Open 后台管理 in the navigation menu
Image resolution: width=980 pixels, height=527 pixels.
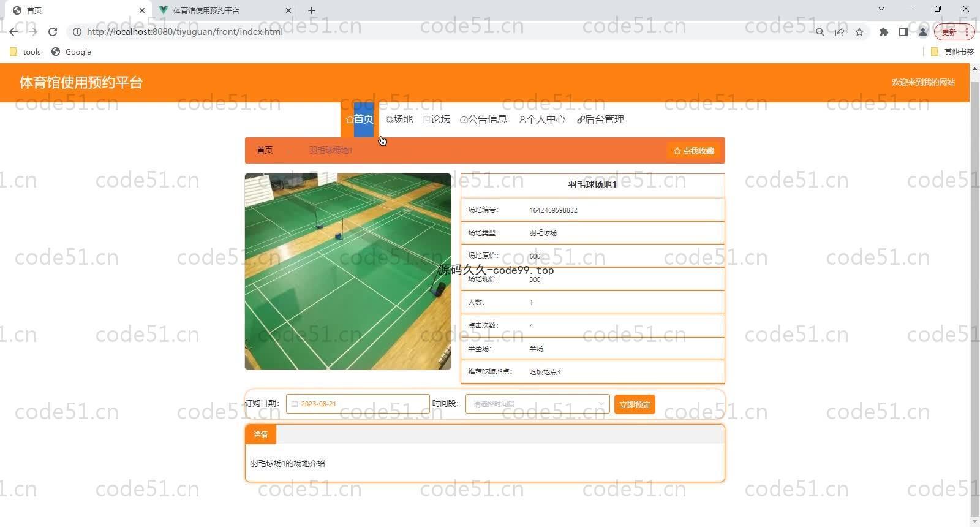click(x=601, y=119)
